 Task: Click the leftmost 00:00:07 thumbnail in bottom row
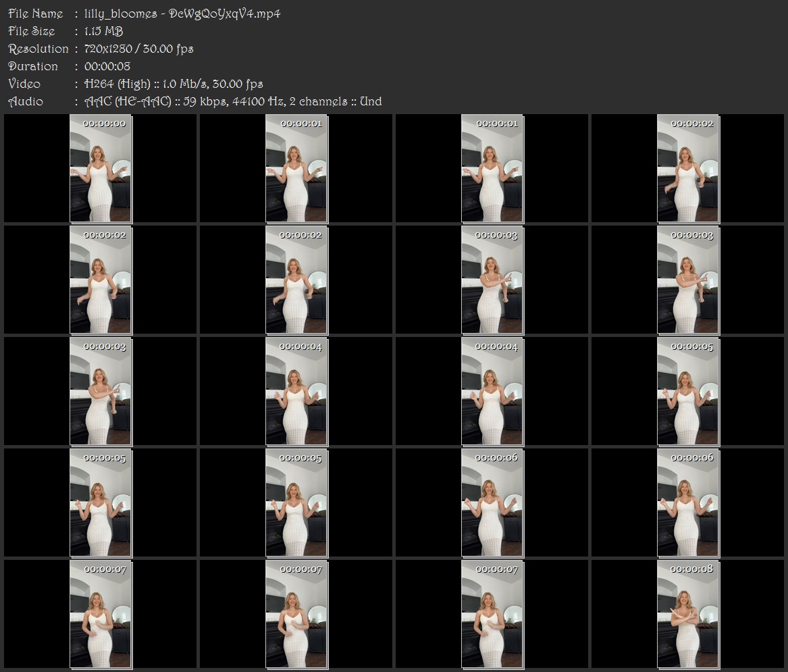101,615
